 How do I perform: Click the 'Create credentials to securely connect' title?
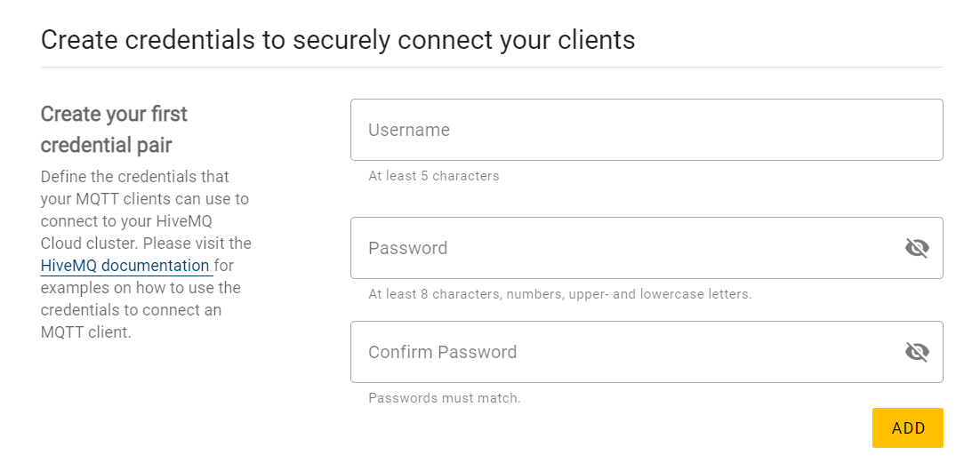click(x=338, y=40)
